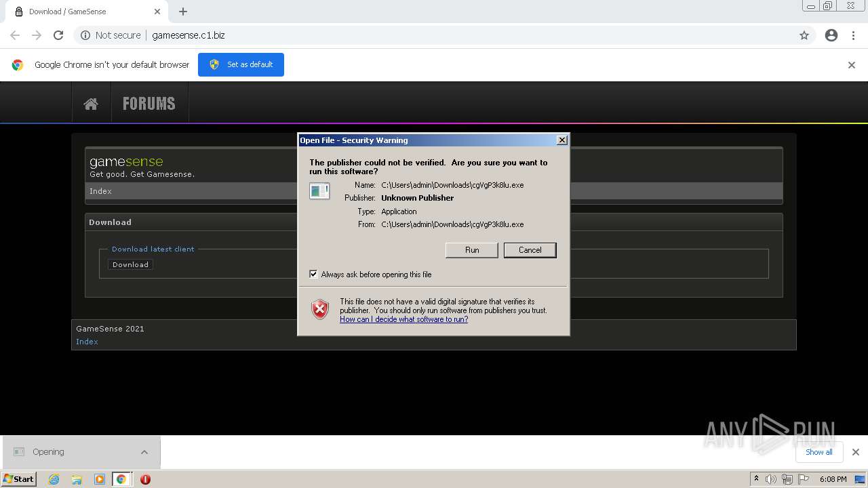The width and height of the screenshot is (868, 488).
Task: Open the volume speaker tray icon
Action: click(771, 479)
